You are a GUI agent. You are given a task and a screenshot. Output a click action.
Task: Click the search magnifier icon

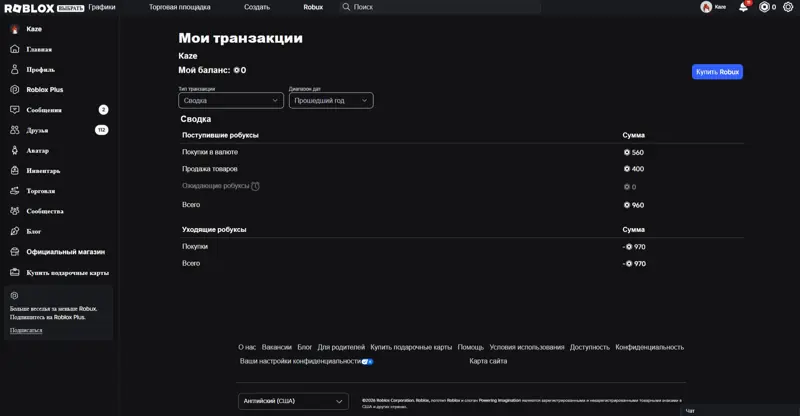click(x=346, y=7)
